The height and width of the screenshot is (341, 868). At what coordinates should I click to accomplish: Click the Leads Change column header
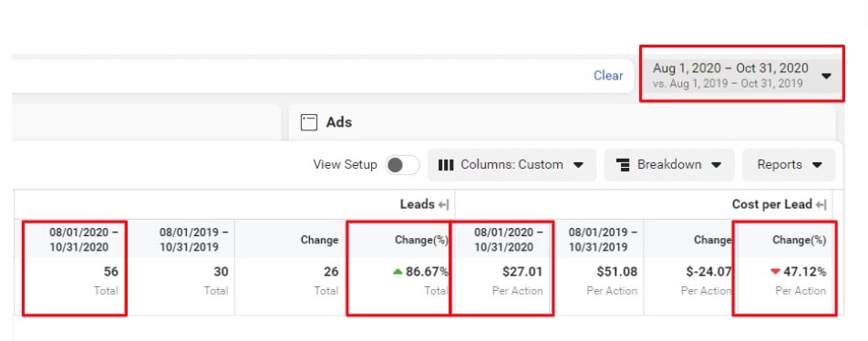(x=319, y=240)
